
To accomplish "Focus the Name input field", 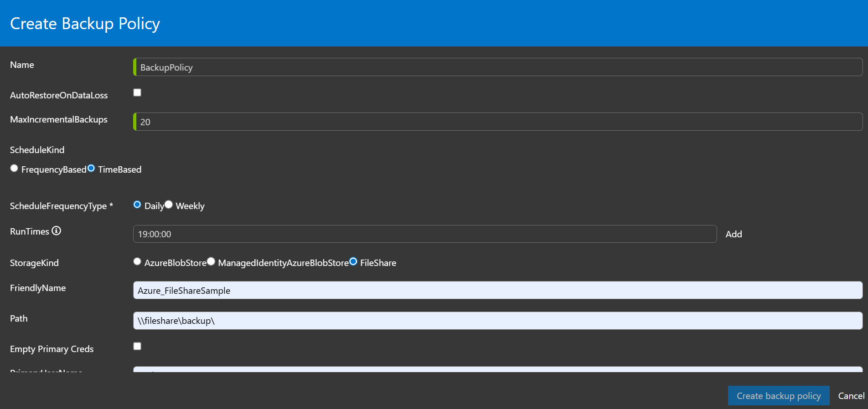I will coord(498,67).
